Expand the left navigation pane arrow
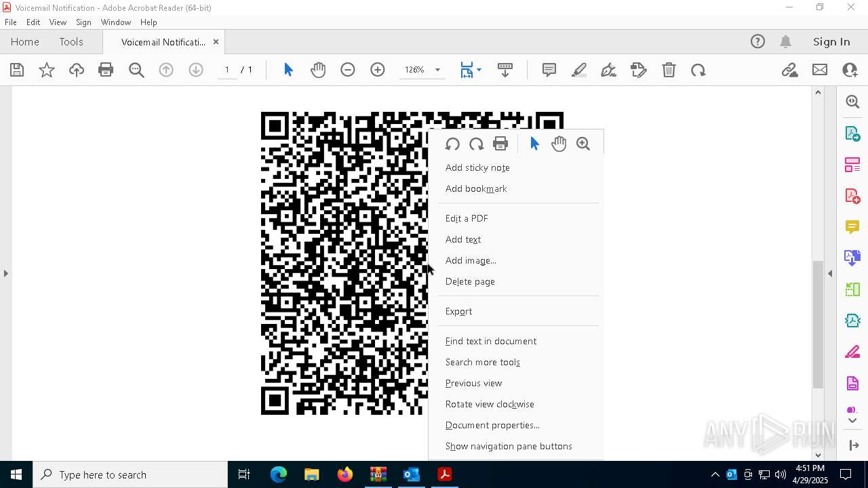 (5, 273)
